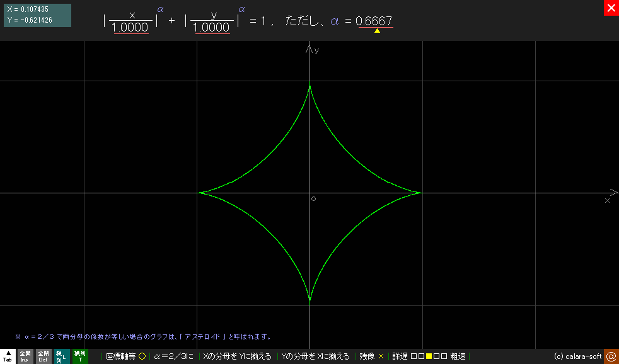
Task: Click the Tab arrow icon at bottom left
Action: click(8, 356)
